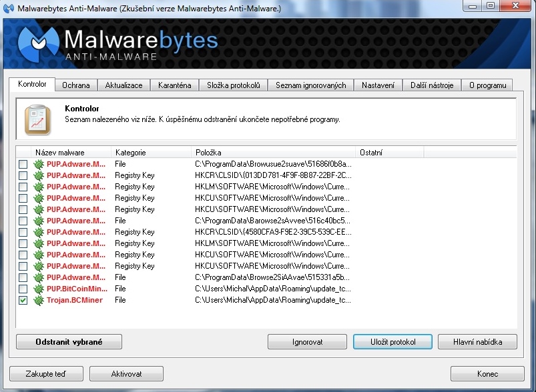Screen dimensions: 536x392
Task: Select the Seznam ignorovaných tab
Action: tap(311, 85)
